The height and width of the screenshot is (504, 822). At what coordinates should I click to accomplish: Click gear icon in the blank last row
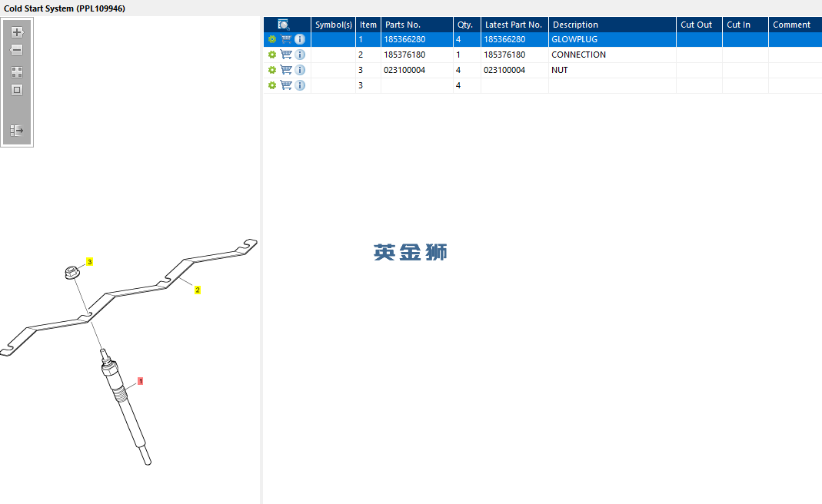[272, 85]
